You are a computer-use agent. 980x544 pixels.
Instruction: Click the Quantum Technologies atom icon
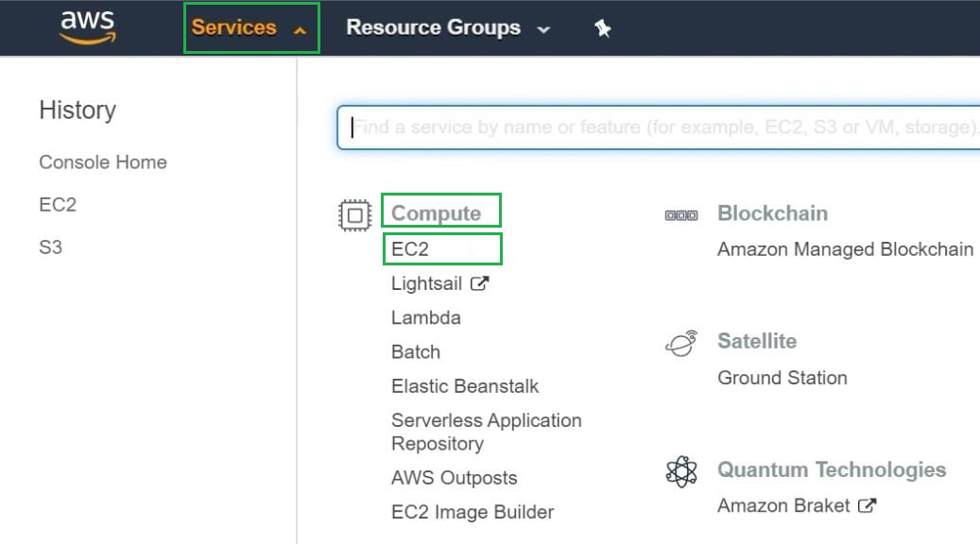(x=681, y=471)
